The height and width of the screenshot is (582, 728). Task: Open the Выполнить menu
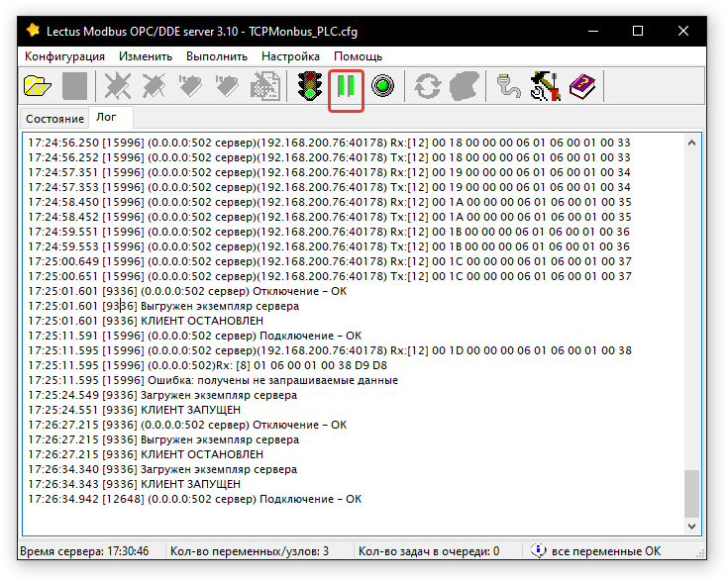pos(217,56)
